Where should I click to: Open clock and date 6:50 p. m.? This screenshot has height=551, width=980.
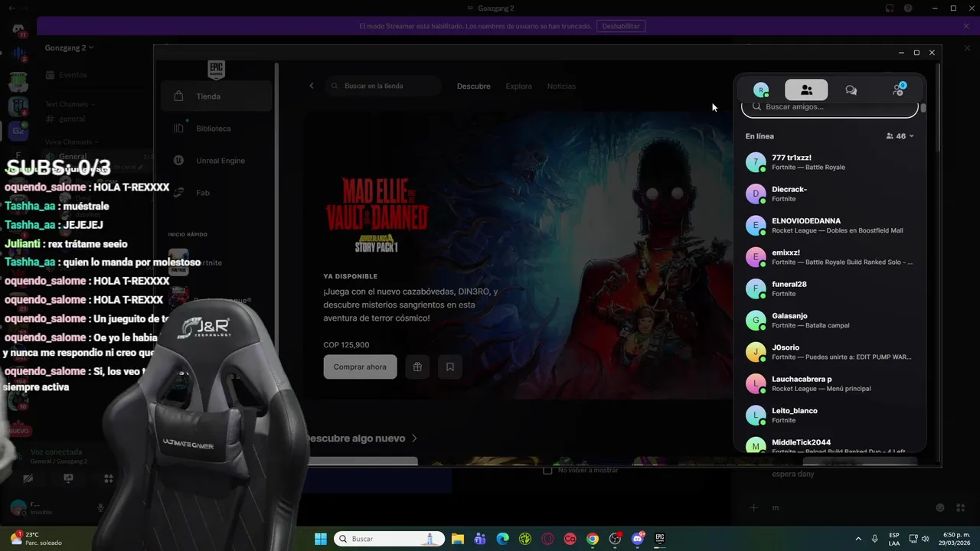(x=954, y=539)
